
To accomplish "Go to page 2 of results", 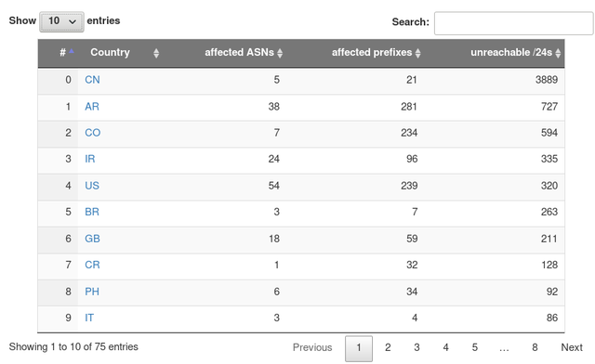I will [x=388, y=347].
